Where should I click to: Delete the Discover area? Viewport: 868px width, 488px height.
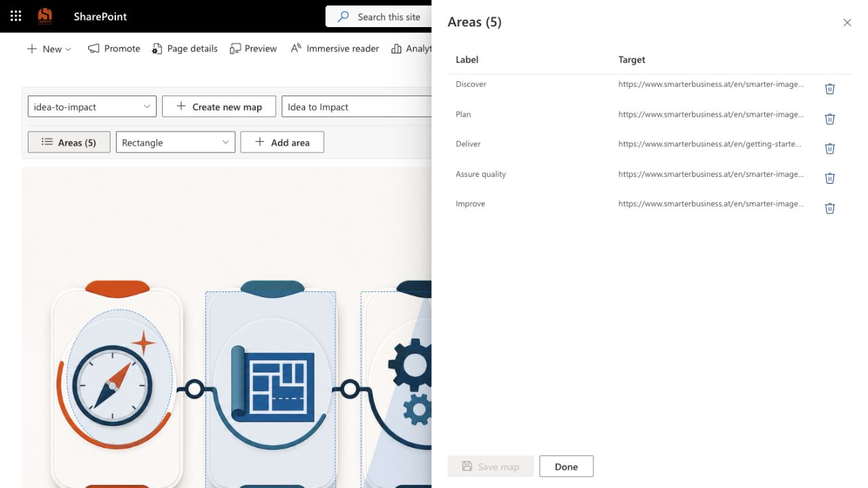829,89
